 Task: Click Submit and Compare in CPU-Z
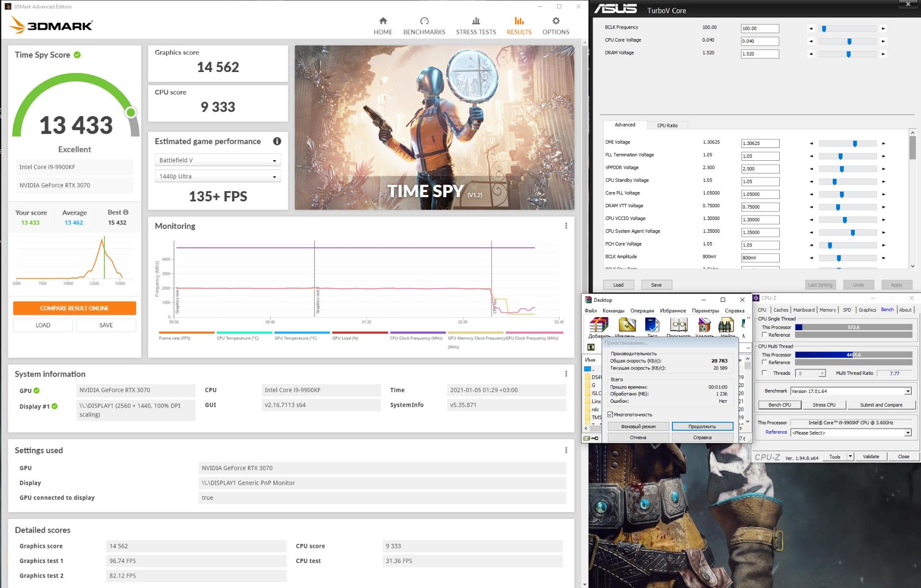(881, 405)
